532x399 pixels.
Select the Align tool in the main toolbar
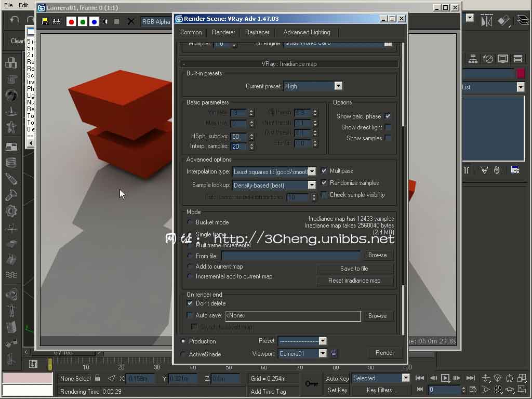tap(504, 21)
